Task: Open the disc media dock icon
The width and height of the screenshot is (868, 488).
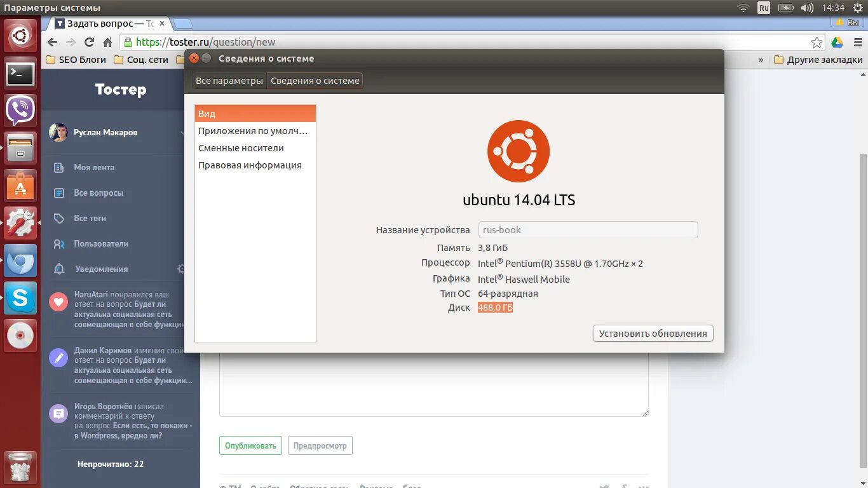Action: [21, 335]
